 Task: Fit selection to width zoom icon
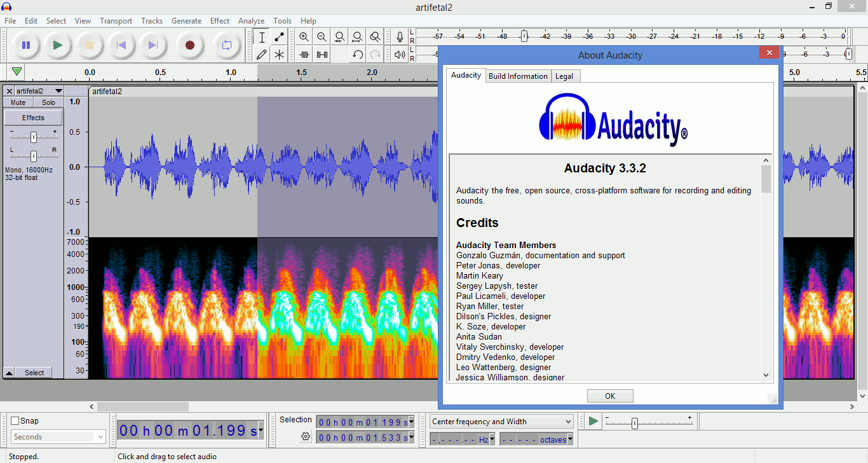tap(340, 37)
